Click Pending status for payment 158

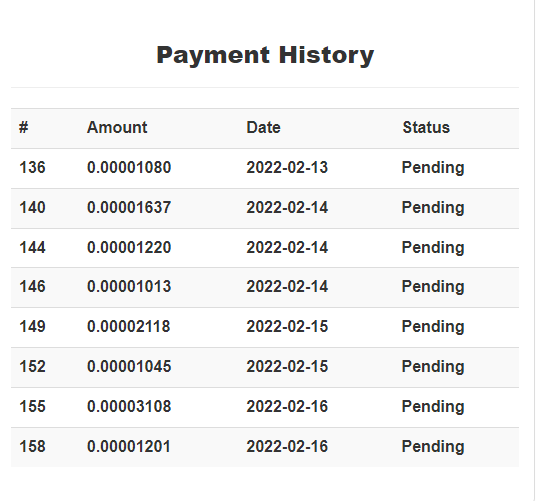coord(433,447)
